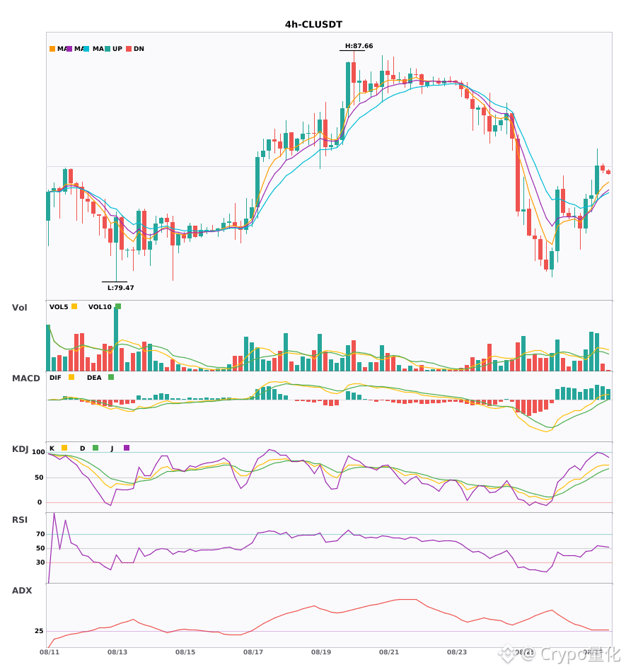Click the purple J legend swatch
This screenshot has width=626, height=672.
pos(127,448)
